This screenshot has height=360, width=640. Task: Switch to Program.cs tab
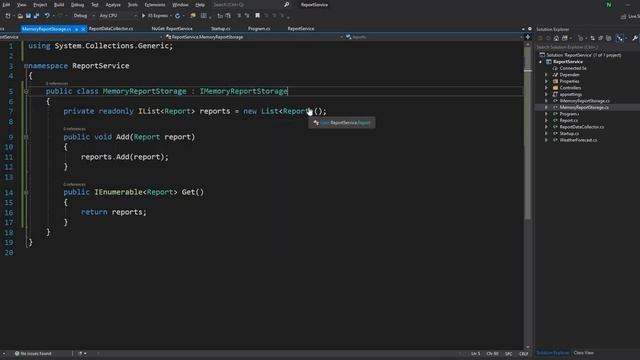pyautogui.click(x=259, y=29)
